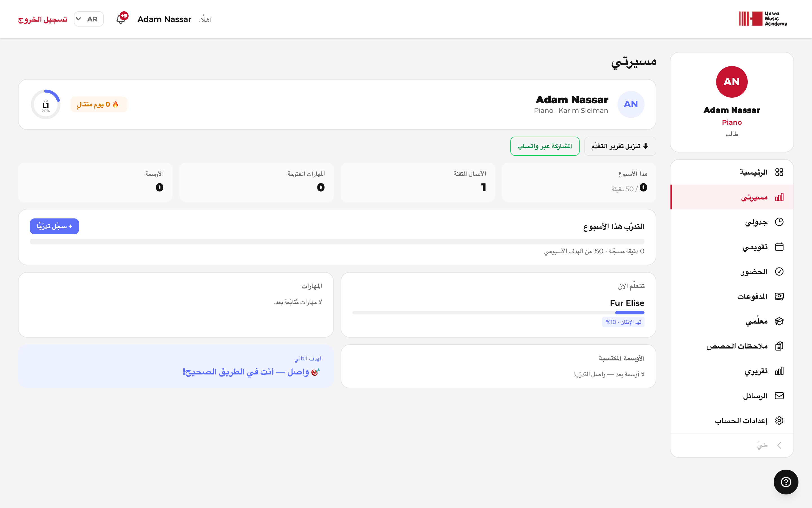Click the هذا الأسبوع stat card
This screenshot has height=508, width=812.
point(579,182)
